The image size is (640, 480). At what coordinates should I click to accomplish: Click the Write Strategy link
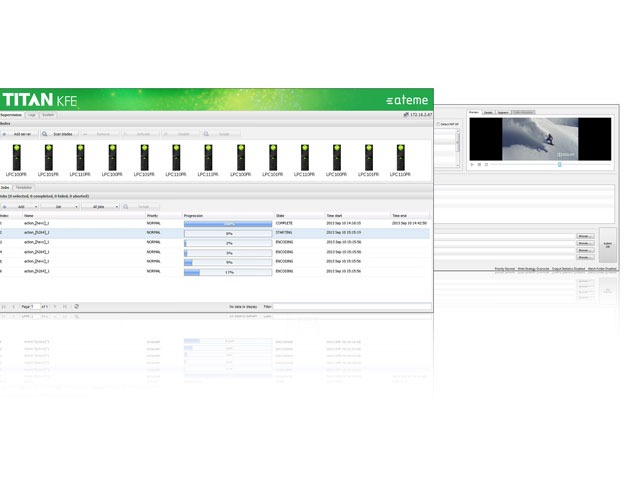pyautogui.click(x=533, y=269)
